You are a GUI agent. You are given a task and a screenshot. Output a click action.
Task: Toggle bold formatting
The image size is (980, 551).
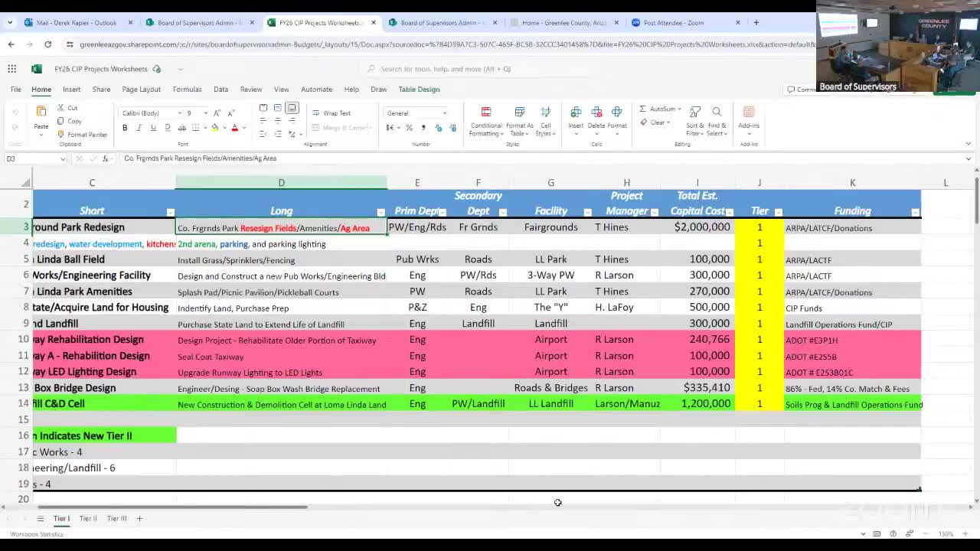(125, 128)
